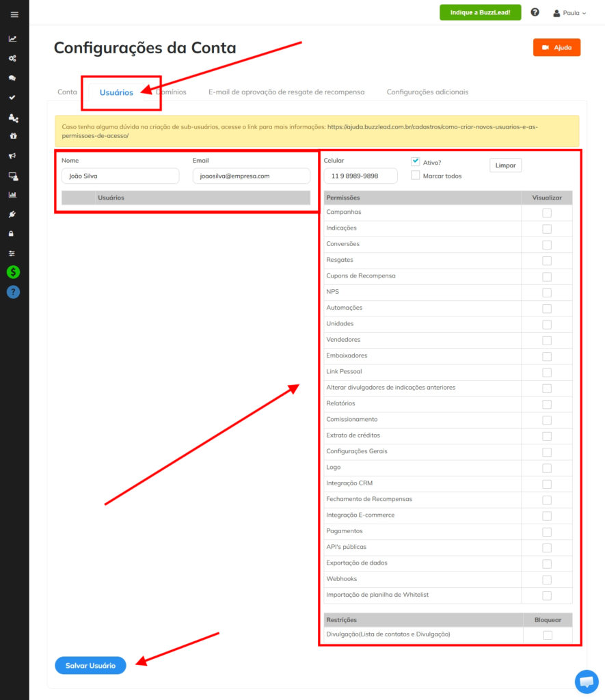
Task: Click the Indique a BuzzLead! button
Action: (481, 12)
